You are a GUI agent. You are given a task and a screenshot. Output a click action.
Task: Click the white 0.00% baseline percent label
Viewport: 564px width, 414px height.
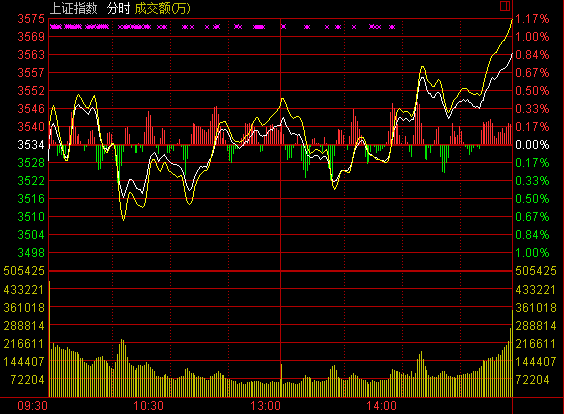(532, 145)
